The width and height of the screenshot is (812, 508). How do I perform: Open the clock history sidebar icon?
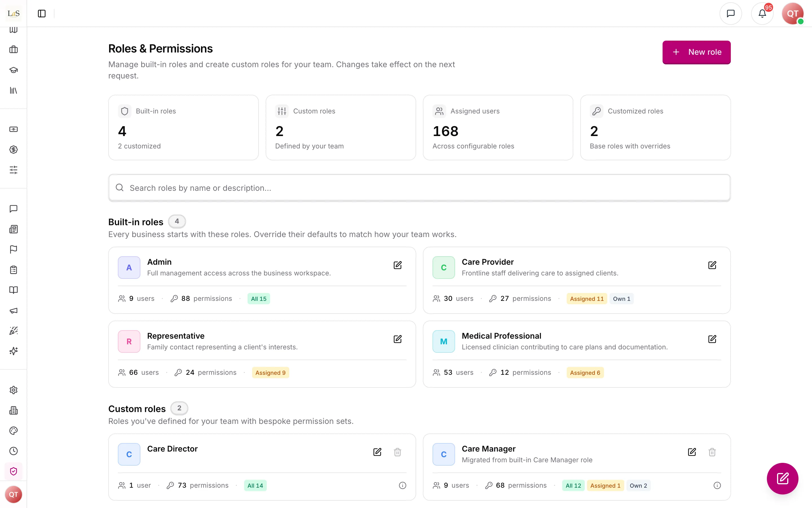click(x=14, y=451)
